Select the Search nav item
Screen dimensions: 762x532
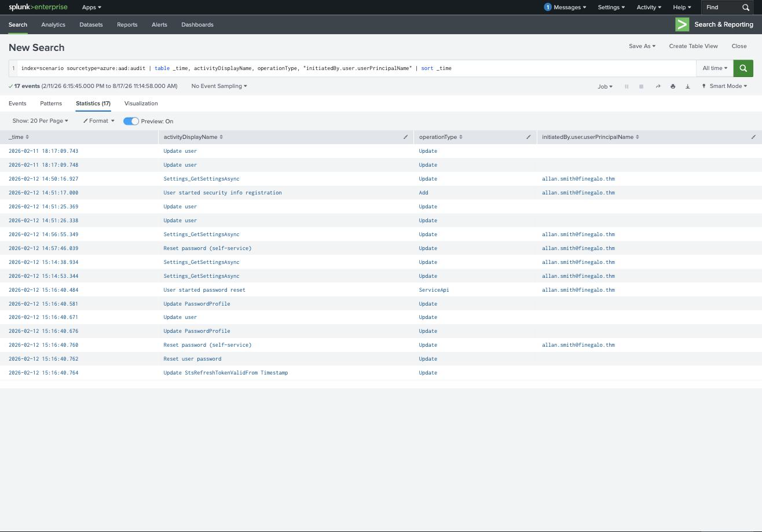tap(18, 25)
